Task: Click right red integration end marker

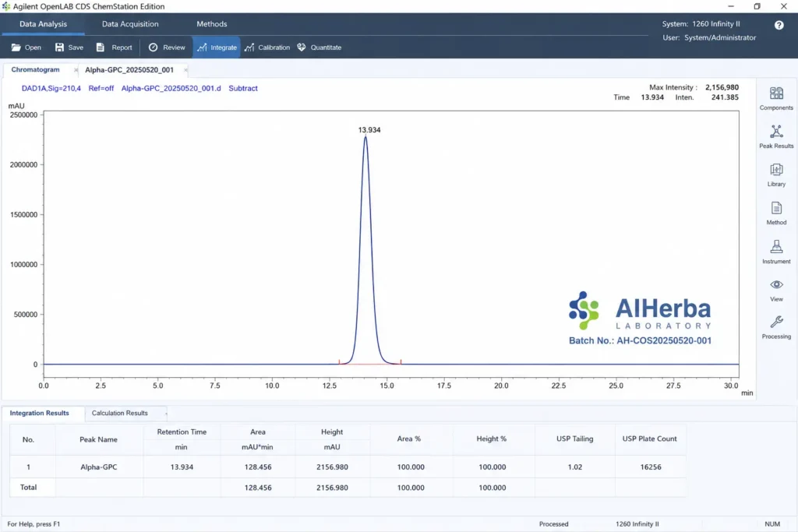Action: pyautogui.click(x=401, y=362)
